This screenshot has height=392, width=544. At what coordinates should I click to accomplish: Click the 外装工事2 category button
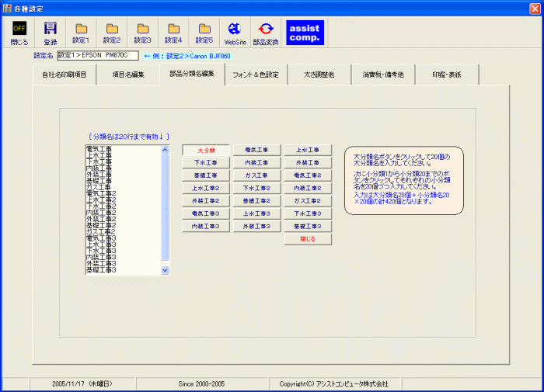pyautogui.click(x=206, y=201)
